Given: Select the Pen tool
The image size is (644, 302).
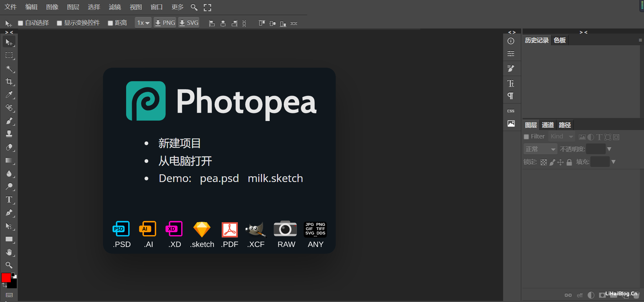Looking at the screenshot, I should pyautogui.click(x=9, y=213).
